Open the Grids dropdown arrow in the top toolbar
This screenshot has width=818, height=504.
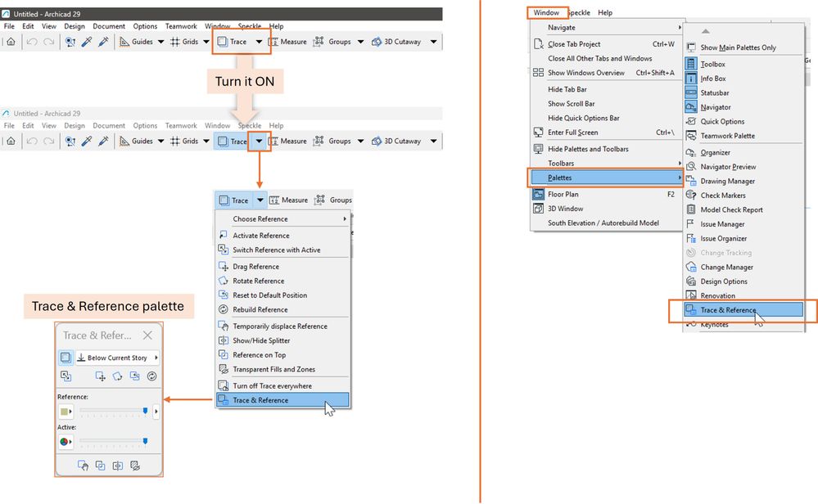206,42
